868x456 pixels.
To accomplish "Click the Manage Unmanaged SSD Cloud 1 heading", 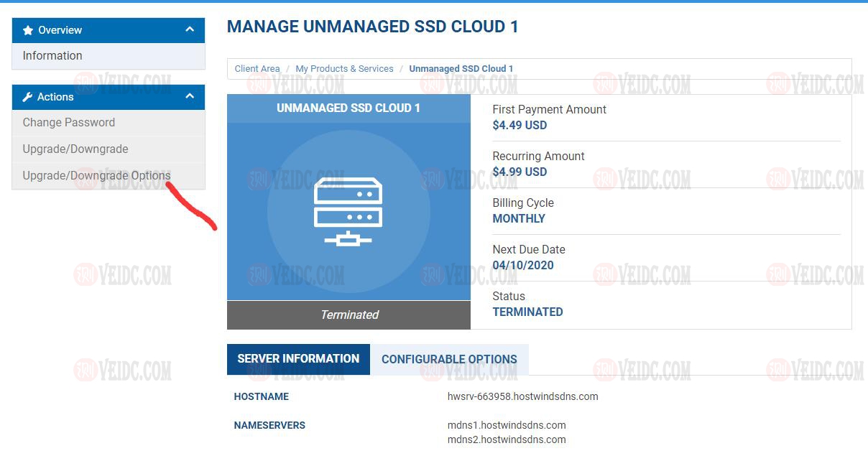I will click(372, 27).
